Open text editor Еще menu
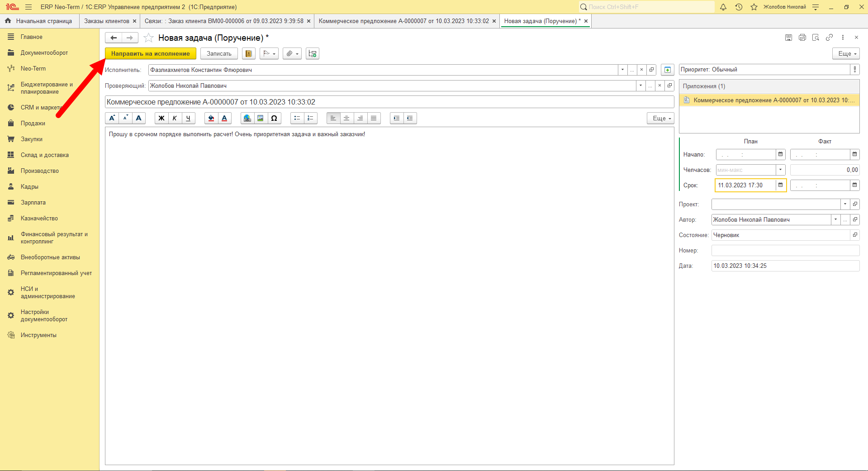The height and width of the screenshot is (471, 868). (660, 118)
